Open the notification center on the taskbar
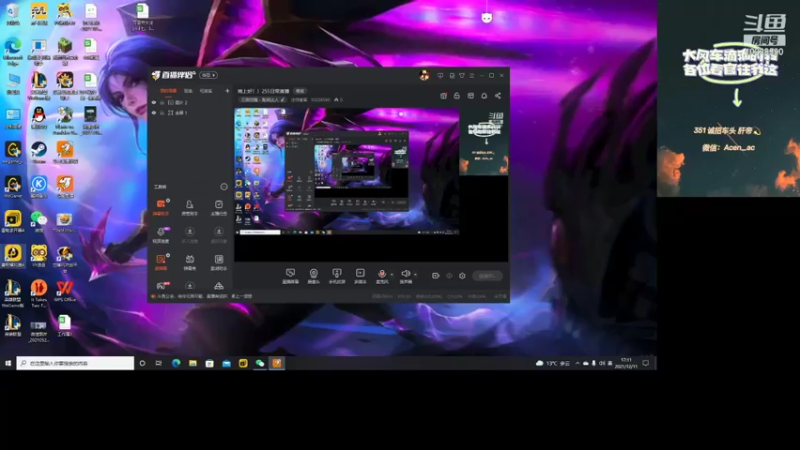The image size is (800, 450). click(645, 363)
